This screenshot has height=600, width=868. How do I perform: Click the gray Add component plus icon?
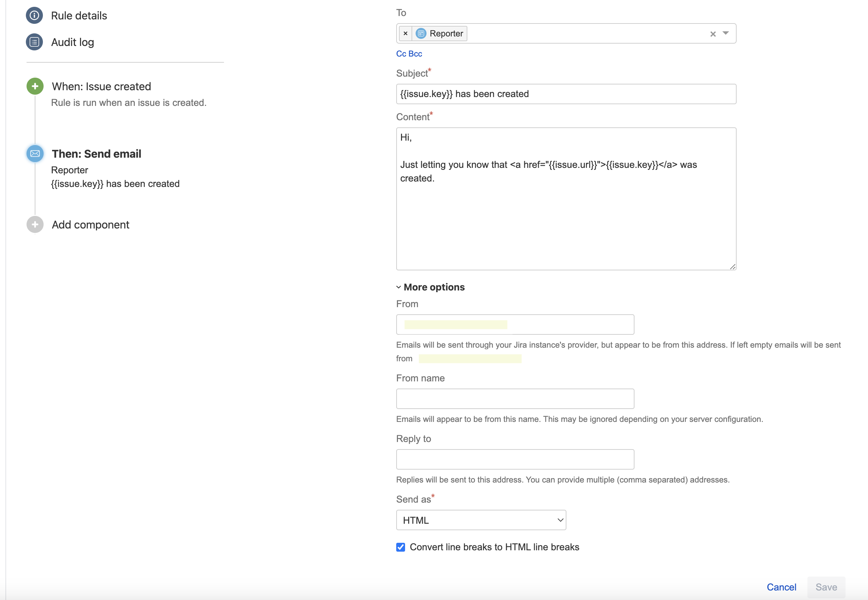[x=35, y=224]
